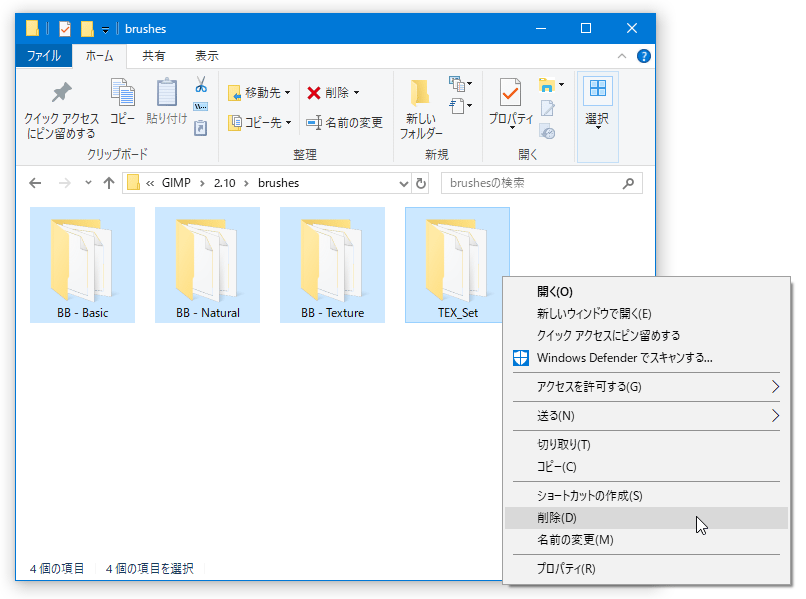Refresh the brushes folder view
This screenshot has height=599, width=806.
tap(421, 183)
